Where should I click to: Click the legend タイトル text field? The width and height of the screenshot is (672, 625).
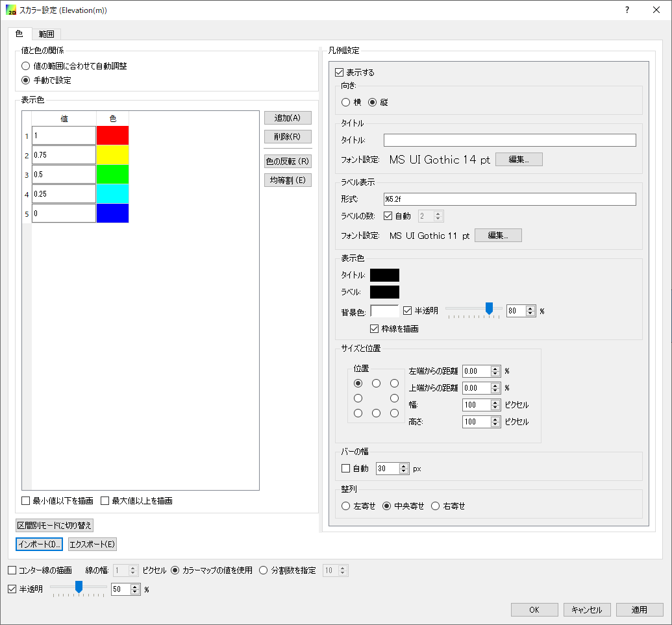[x=510, y=140]
